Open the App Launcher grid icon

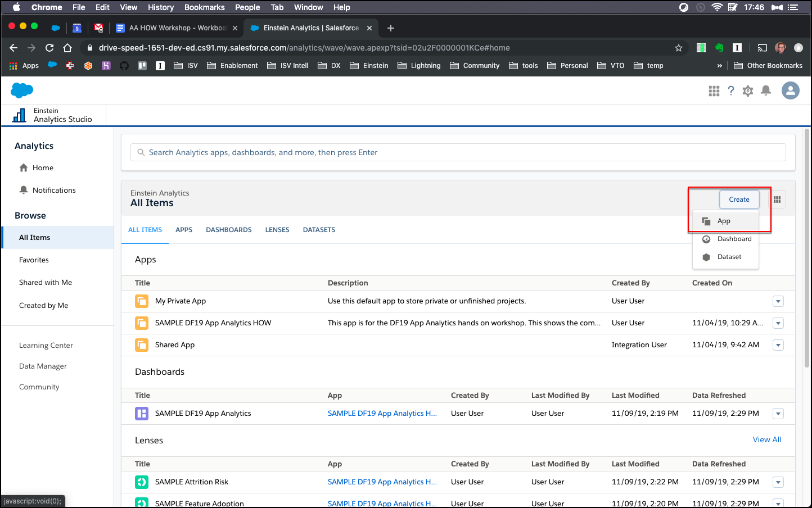click(x=714, y=91)
